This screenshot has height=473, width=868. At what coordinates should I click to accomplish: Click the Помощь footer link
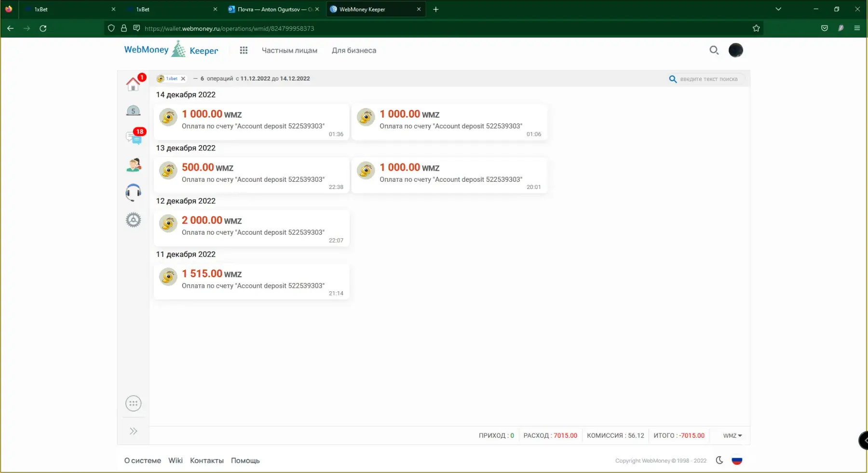[245, 460]
